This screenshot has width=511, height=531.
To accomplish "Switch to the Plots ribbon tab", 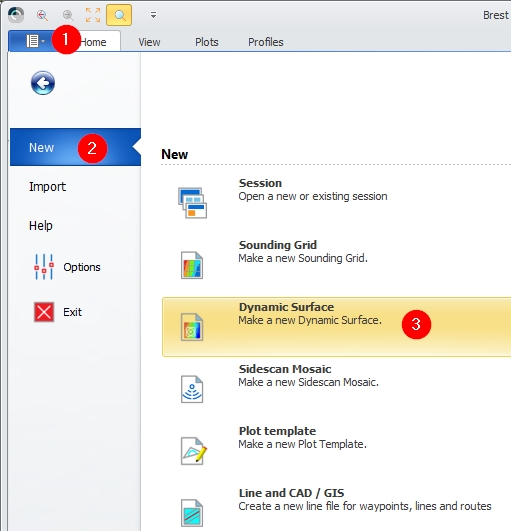I will (207, 42).
